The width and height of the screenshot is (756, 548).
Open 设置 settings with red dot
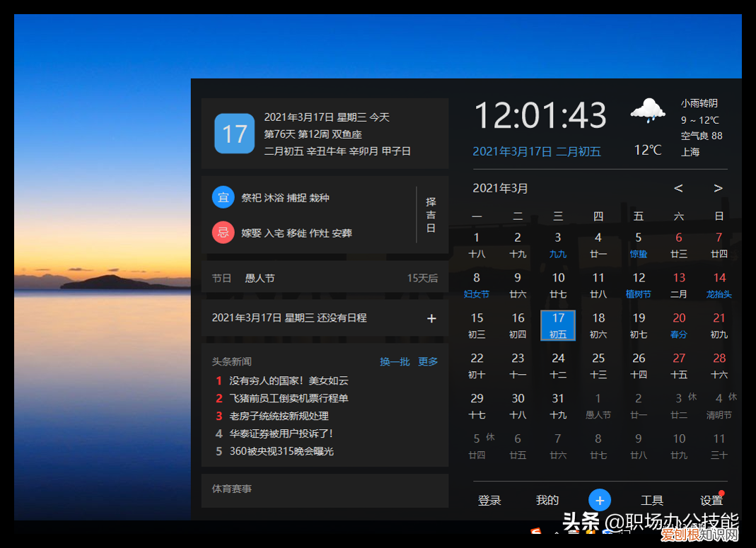(711, 501)
